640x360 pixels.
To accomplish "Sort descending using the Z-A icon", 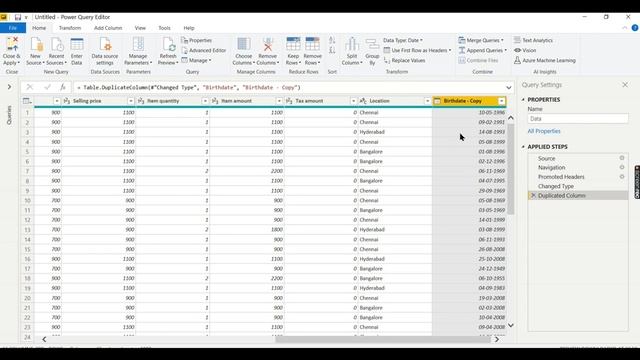I will coord(332,50).
